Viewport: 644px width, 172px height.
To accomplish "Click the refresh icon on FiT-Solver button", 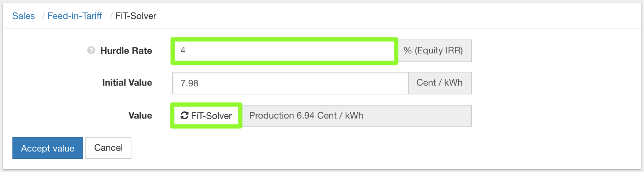I will (184, 116).
